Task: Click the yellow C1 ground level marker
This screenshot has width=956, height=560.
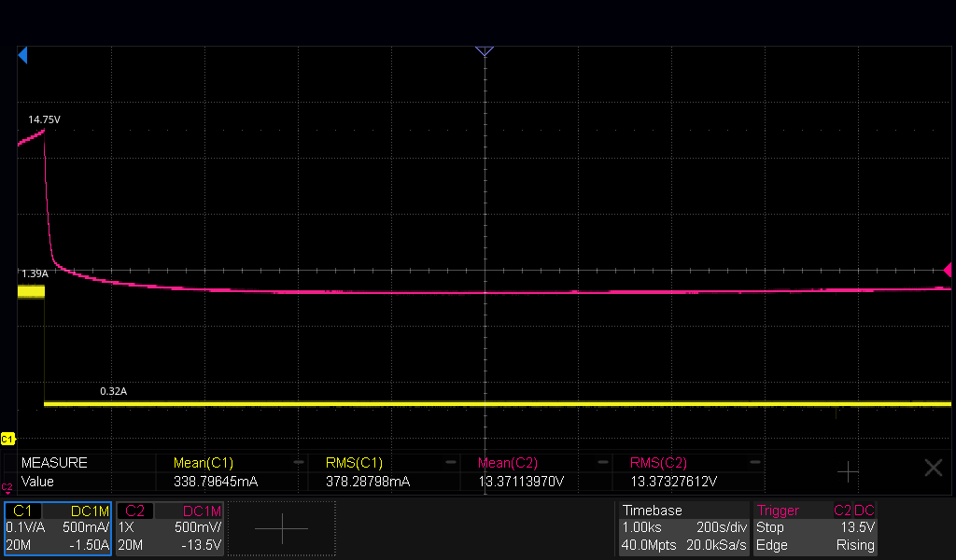Action: pyautogui.click(x=7, y=439)
